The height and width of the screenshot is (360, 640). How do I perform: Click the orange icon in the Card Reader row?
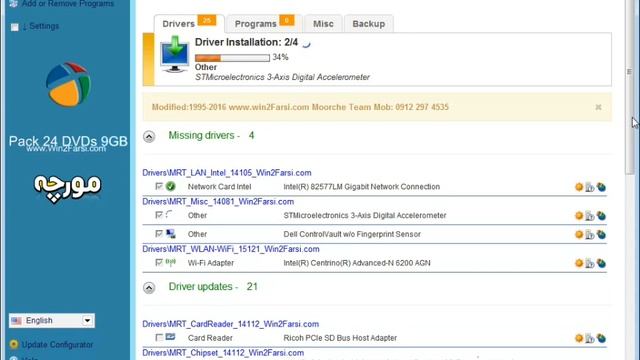(579, 338)
